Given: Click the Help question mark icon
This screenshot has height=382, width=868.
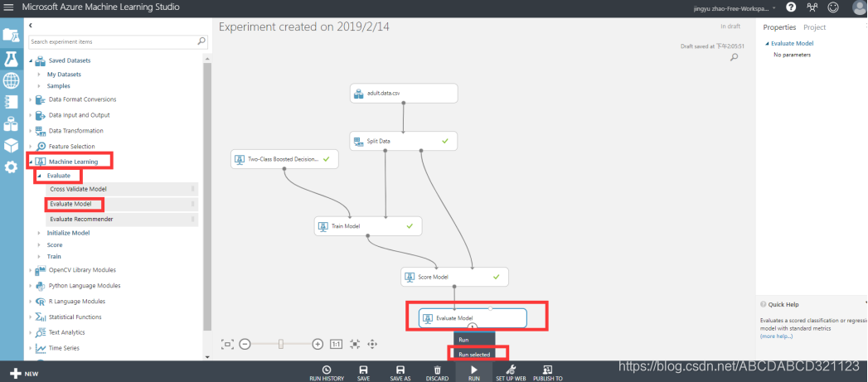Looking at the screenshot, I should click(791, 7).
